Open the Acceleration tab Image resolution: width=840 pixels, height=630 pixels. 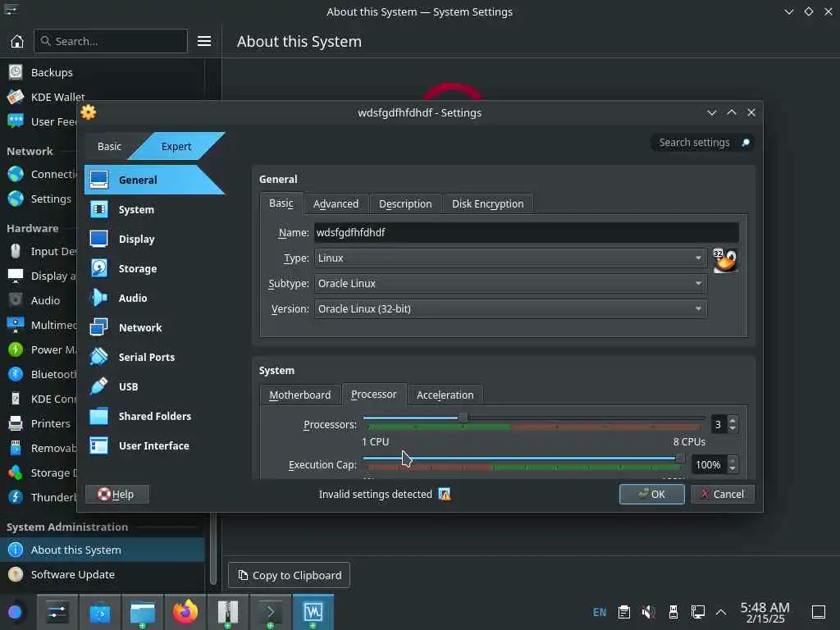click(x=445, y=395)
